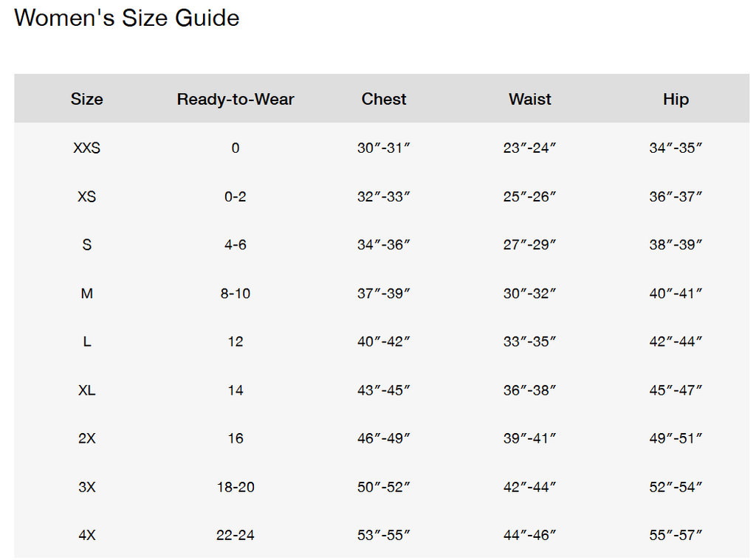Image resolution: width=756 pixels, height=560 pixels.
Task: Click the 2X size row label
Action: pyautogui.click(x=87, y=438)
